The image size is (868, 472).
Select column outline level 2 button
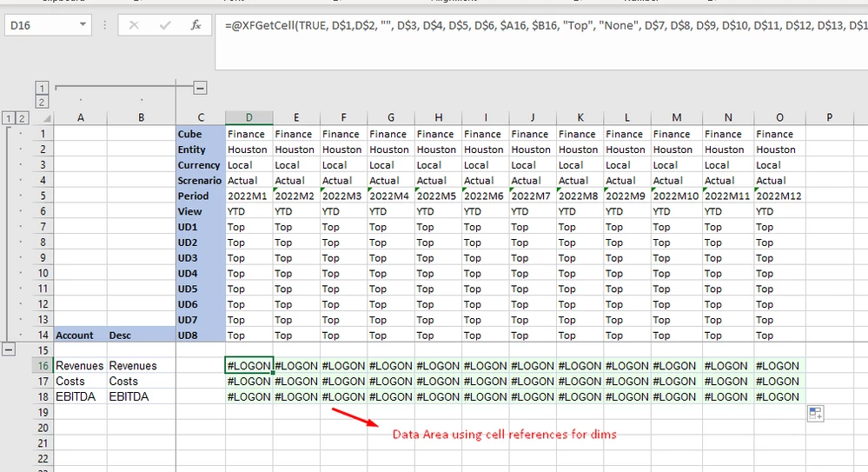coord(42,102)
